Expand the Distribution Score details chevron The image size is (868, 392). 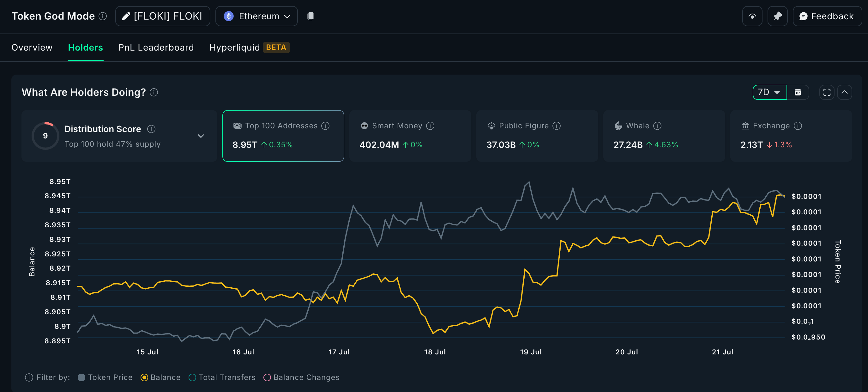point(201,136)
